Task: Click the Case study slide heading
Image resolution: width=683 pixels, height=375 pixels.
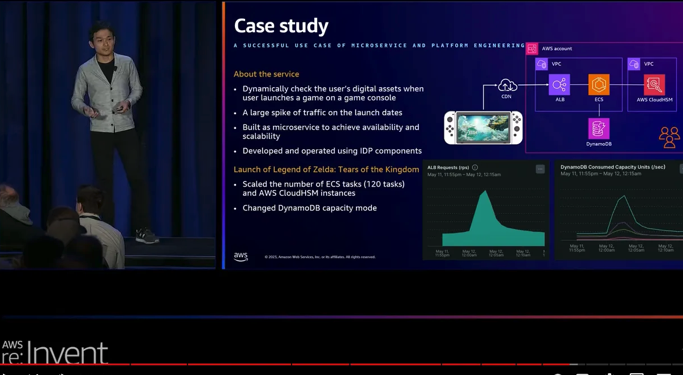Action: 281,26
